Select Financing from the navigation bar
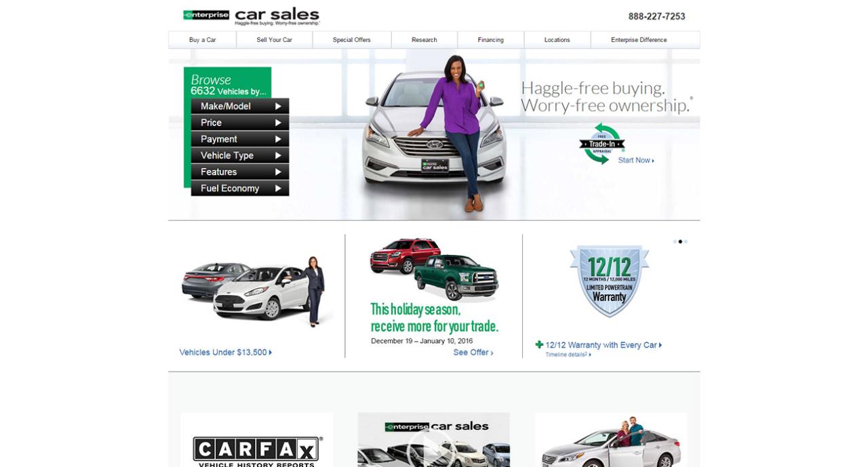 490,39
